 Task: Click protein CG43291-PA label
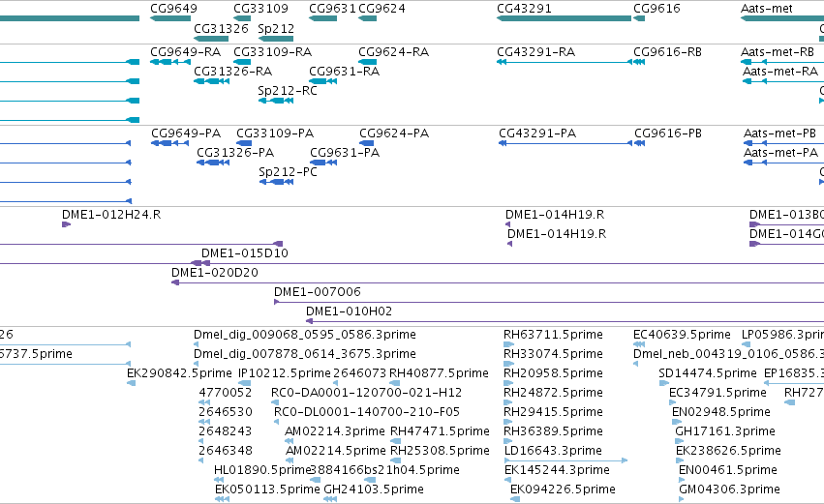click(537, 133)
